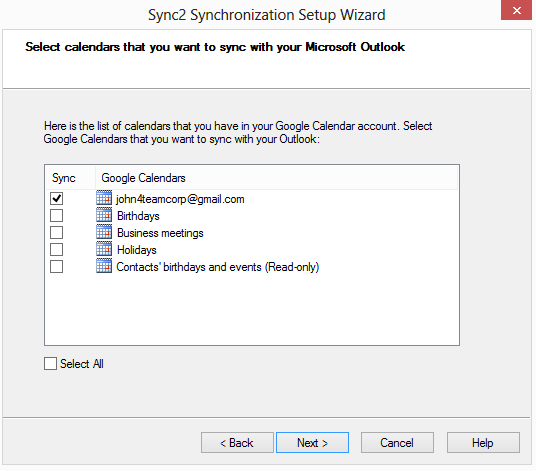
Task: Uncheck sync for john4teamcorp@gmail.com calendar
Action: [x=56, y=199]
